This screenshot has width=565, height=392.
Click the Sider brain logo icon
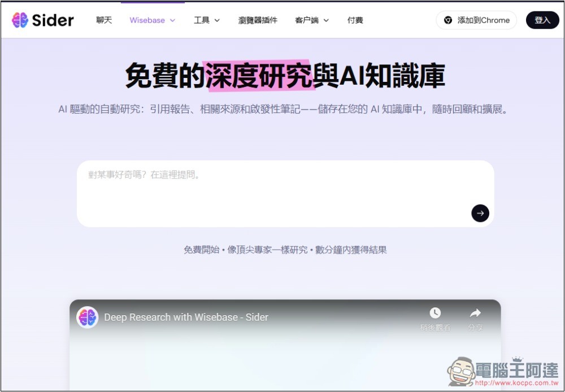20,20
